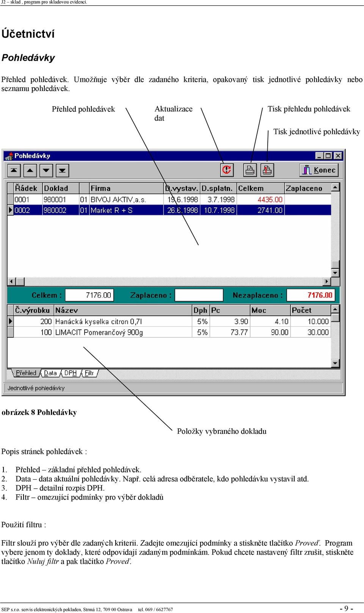
Task: Click the Firma column header
Action: (x=126, y=188)
